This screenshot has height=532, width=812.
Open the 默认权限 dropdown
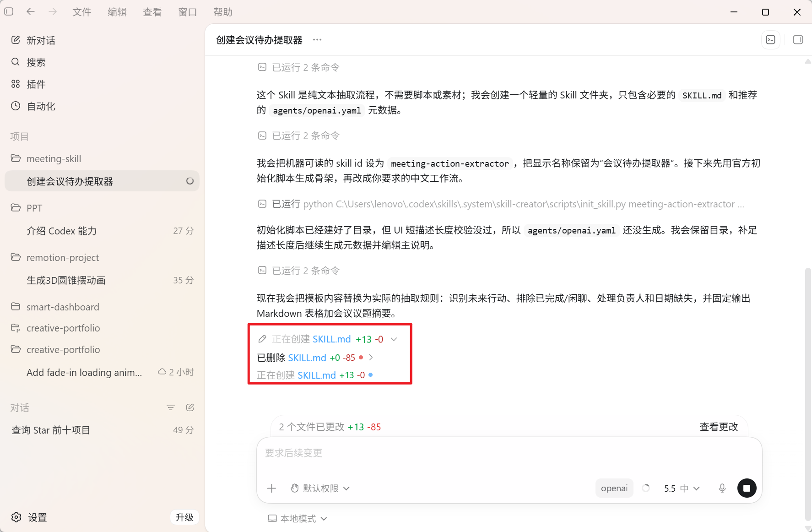tap(320, 489)
